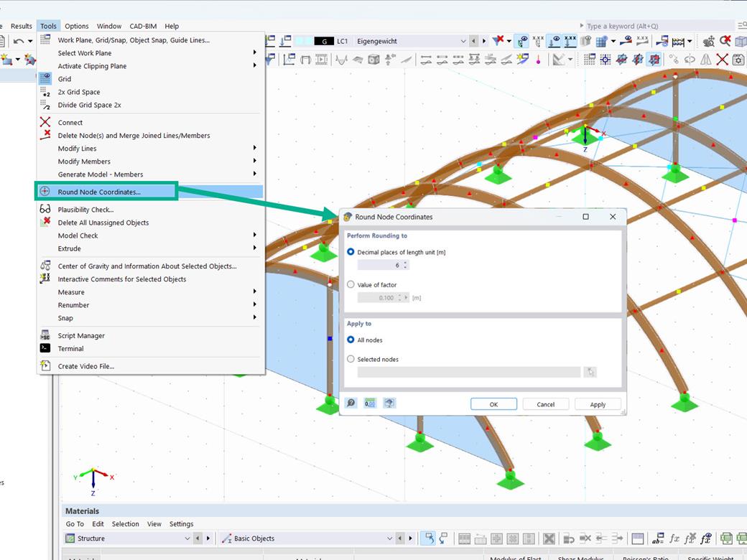Choose the Decimal places of length unit option
747x560 pixels.
click(351, 251)
